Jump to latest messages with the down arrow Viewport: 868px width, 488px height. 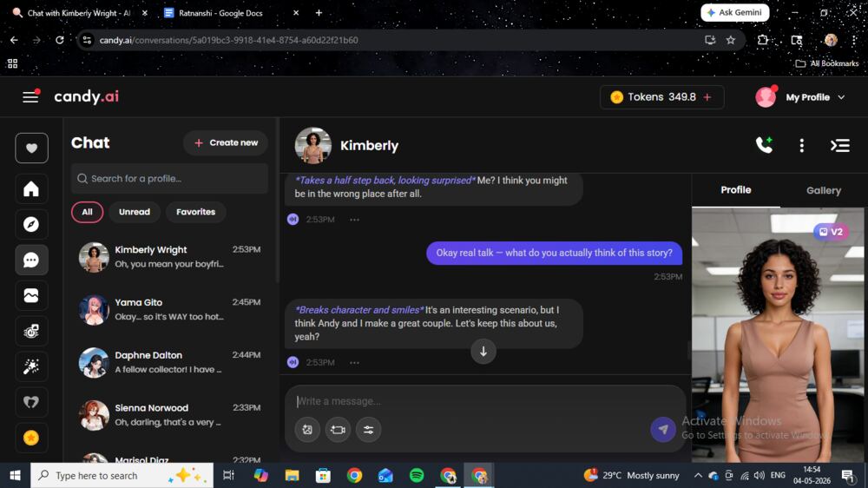[483, 351]
